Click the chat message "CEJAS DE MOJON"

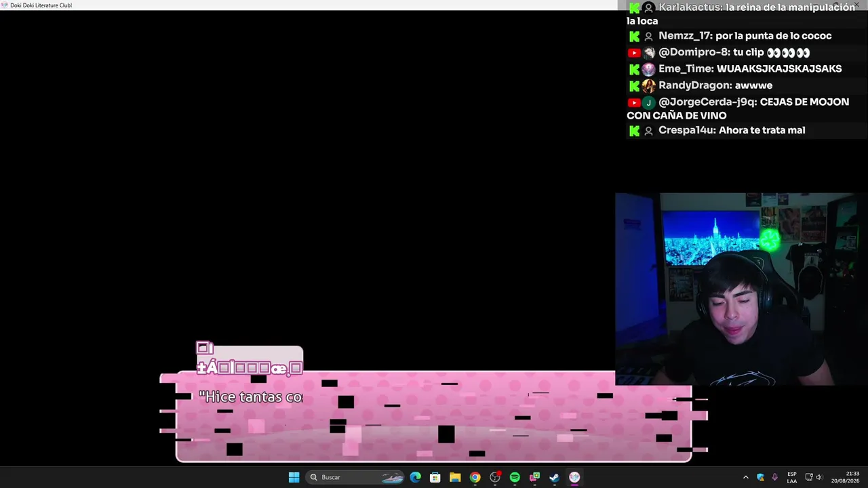(x=804, y=102)
